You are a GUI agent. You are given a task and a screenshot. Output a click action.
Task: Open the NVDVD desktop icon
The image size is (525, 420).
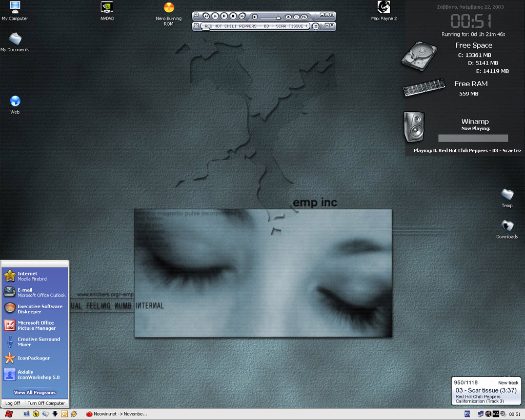(x=107, y=8)
